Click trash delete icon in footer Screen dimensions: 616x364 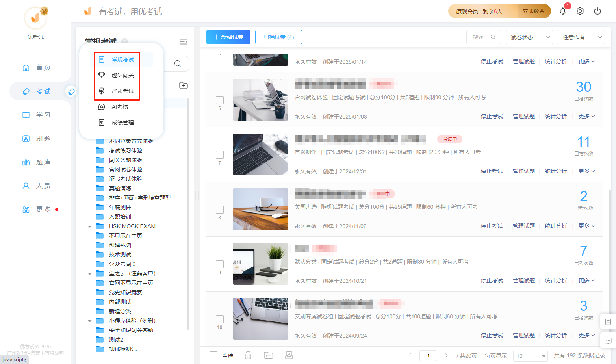click(248, 355)
